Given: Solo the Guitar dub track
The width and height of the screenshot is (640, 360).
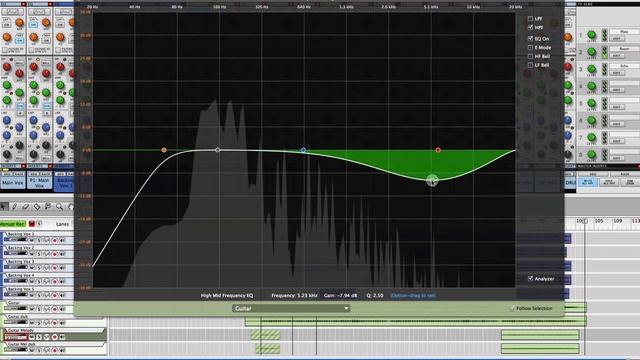Looking at the screenshot, I should click(x=39, y=323).
